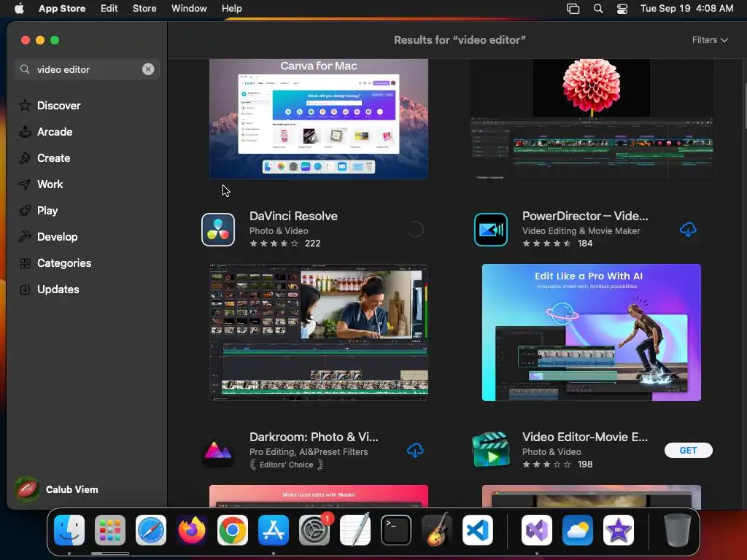The image size is (747, 560).
Task: Open the App Store menu
Action: click(x=62, y=9)
